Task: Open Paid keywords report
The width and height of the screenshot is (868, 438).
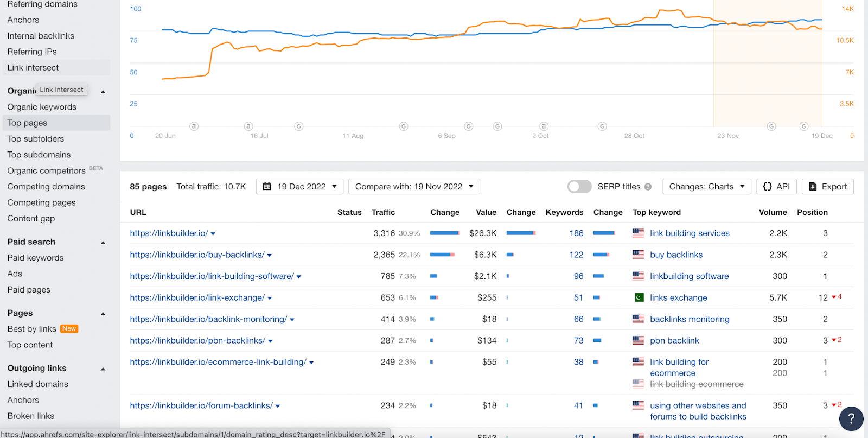Action: [35, 258]
